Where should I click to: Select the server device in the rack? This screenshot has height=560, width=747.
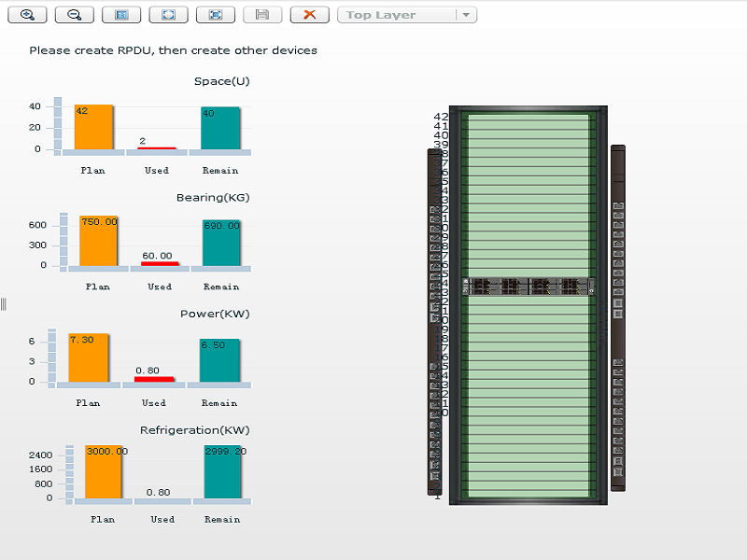[x=529, y=287]
